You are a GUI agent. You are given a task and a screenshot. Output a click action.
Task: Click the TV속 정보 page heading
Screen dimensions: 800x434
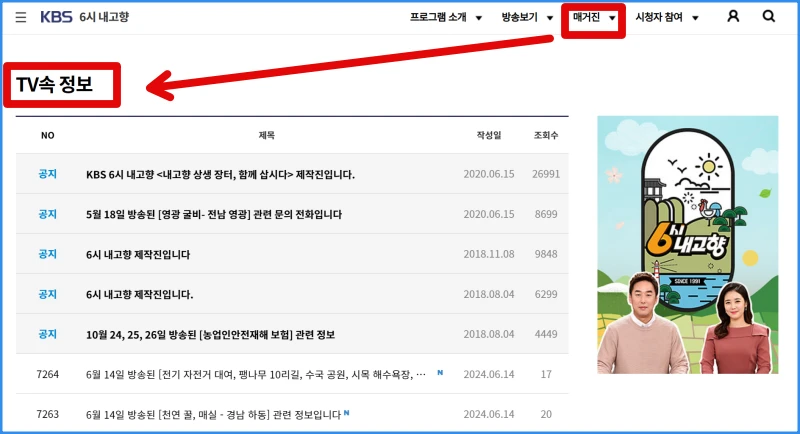coord(54,85)
